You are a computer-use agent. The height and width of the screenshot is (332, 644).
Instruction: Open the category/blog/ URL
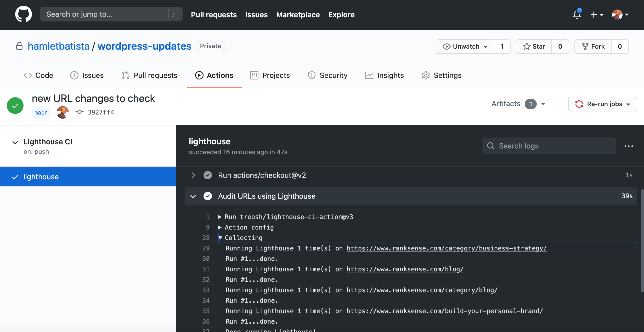pos(422,290)
